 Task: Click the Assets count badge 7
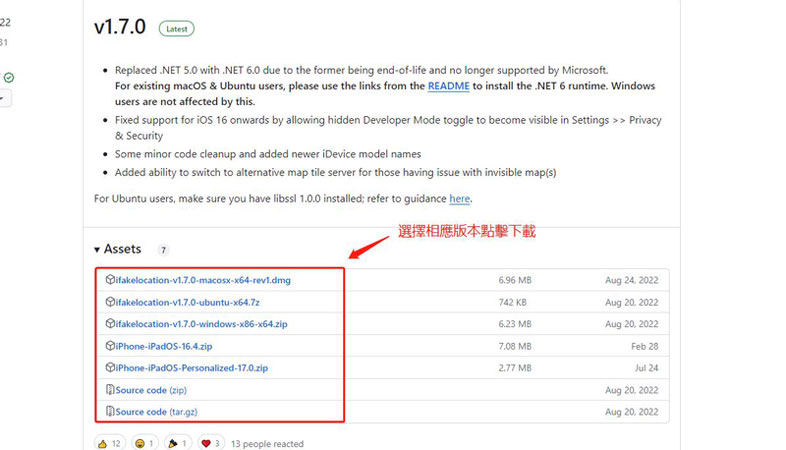(163, 250)
